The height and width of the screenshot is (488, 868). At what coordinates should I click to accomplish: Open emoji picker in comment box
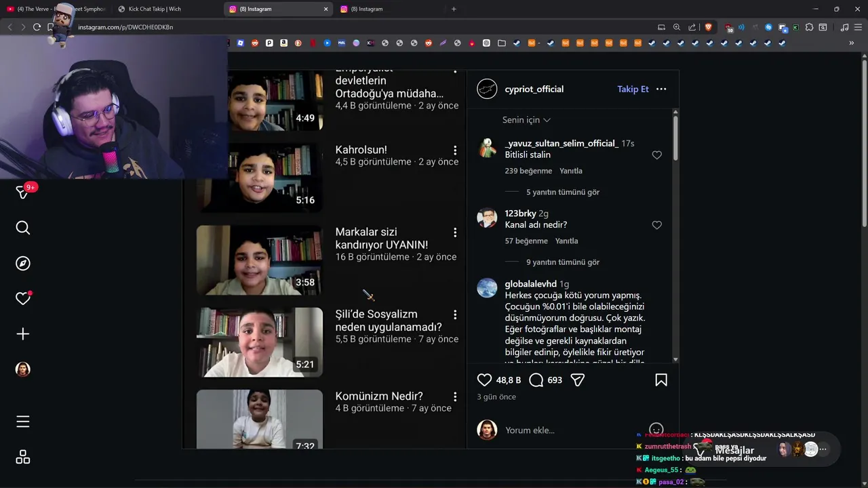click(656, 430)
